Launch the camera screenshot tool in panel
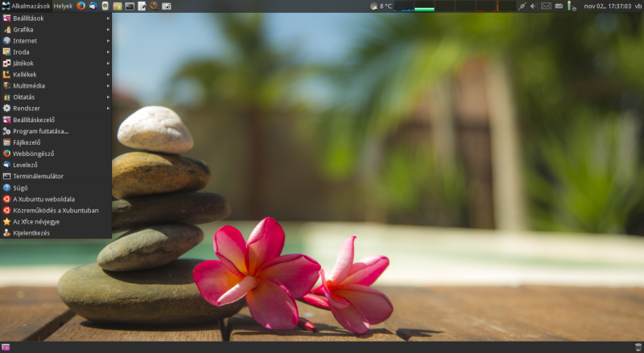The width and height of the screenshot is (644, 353). [x=167, y=6]
